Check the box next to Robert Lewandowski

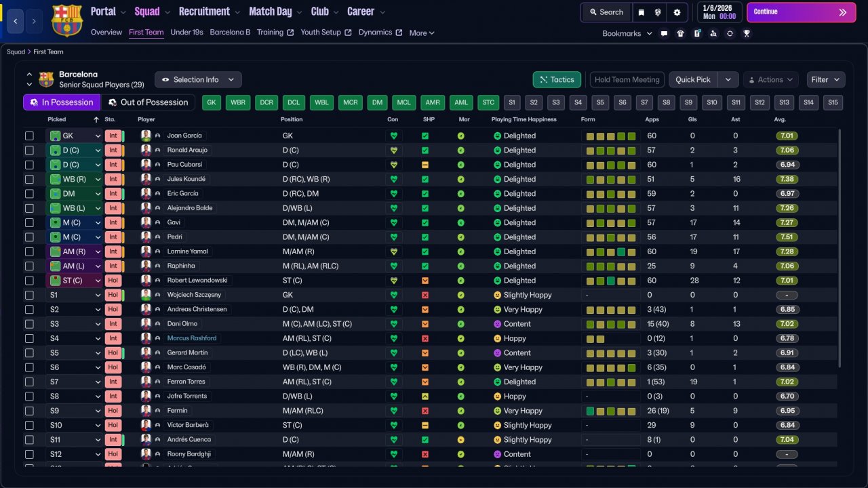point(29,281)
